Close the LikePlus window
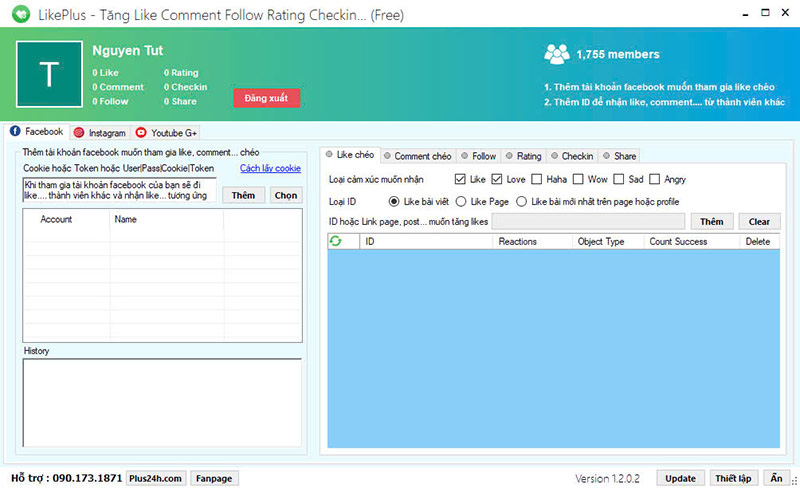 pyautogui.click(x=785, y=12)
